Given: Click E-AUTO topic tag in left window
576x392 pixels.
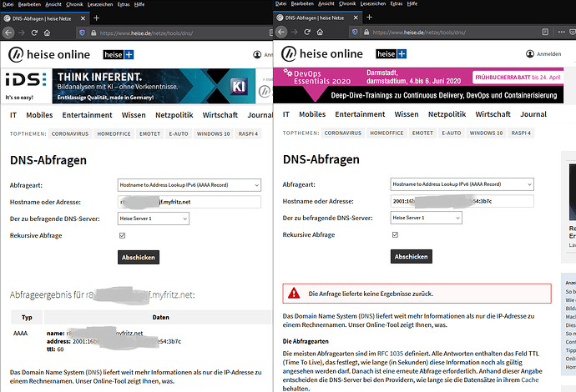Looking at the screenshot, I should [179, 134].
